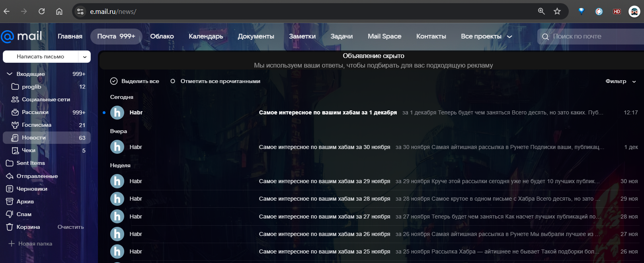Open the Корзина folder
644x263 pixels.
point(28,227)
